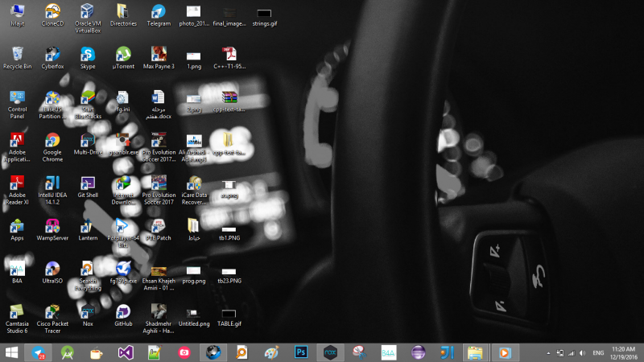Launch µTorrent shortcut
Image resolution: width=644 pixels, height=362 pixels.
(123, 58)
